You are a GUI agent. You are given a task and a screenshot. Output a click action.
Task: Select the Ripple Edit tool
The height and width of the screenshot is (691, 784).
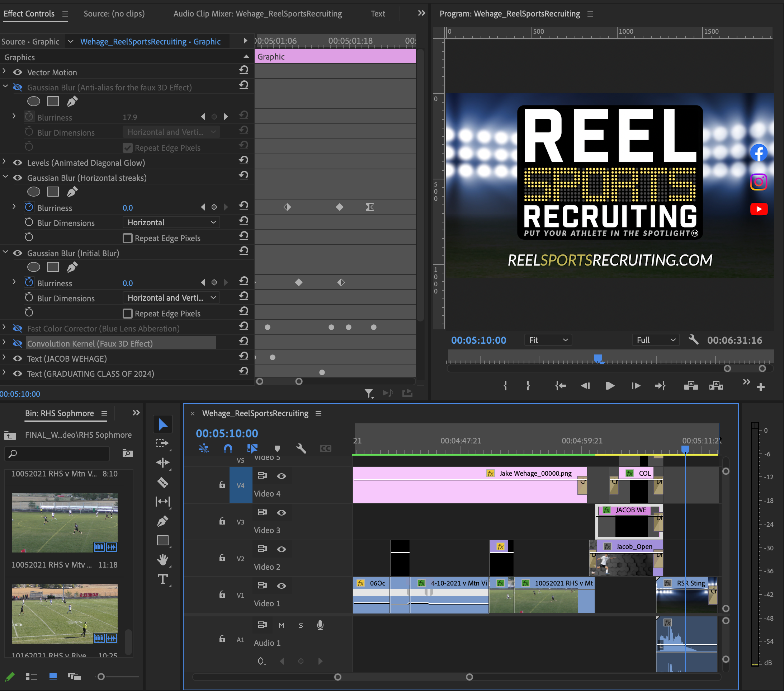pos(162,463)
